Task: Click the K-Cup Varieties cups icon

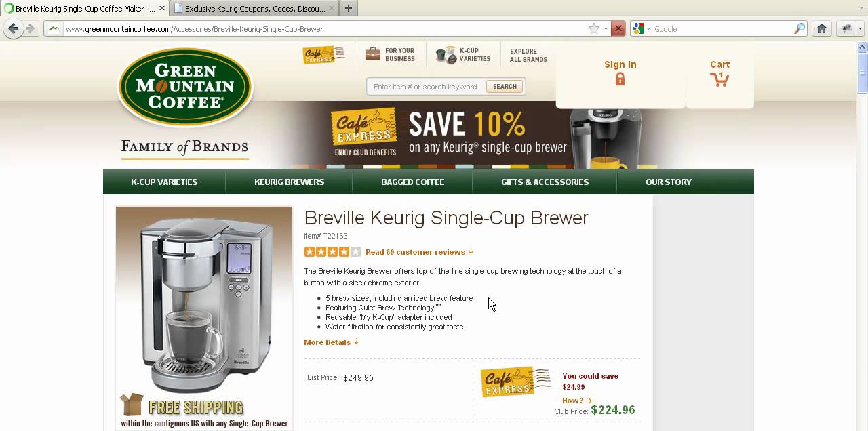Action: coord(446,56)
